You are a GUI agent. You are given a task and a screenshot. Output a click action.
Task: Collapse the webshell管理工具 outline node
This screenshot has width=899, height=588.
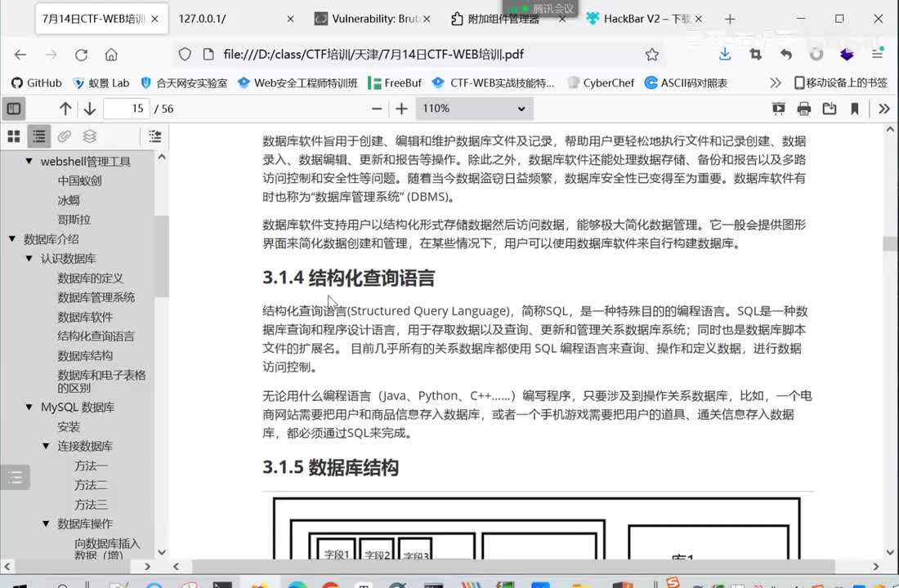pos(29,161)
